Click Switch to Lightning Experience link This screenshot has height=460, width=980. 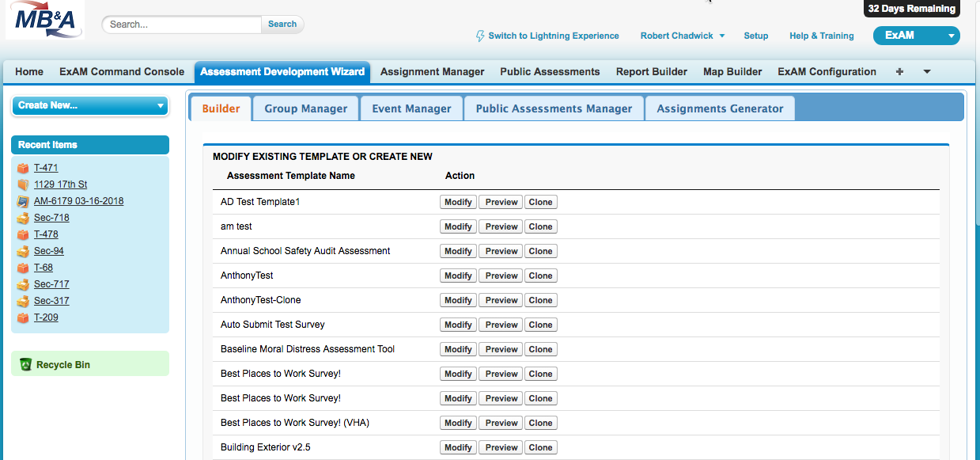click(x=554, y=36)
